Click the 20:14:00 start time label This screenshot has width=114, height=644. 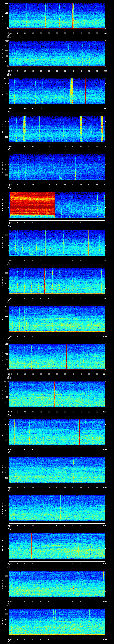[x=9, y=525]
